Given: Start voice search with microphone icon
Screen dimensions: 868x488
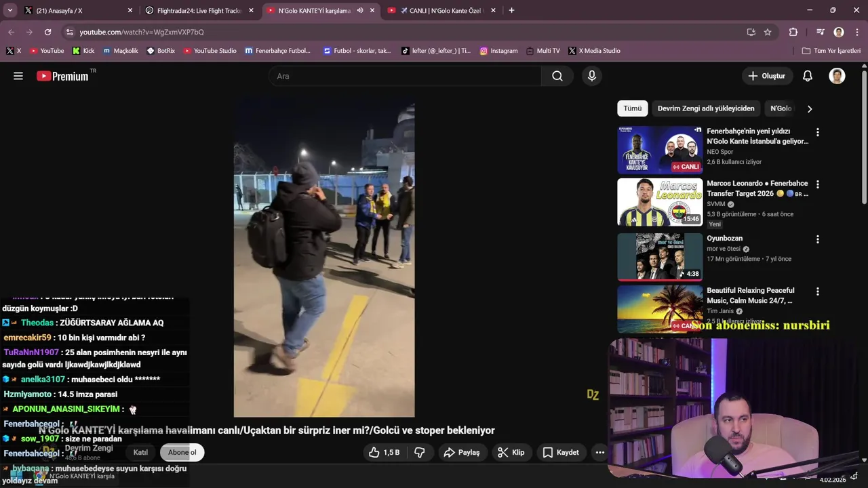Looking at the screenshot, I should 592,76.
